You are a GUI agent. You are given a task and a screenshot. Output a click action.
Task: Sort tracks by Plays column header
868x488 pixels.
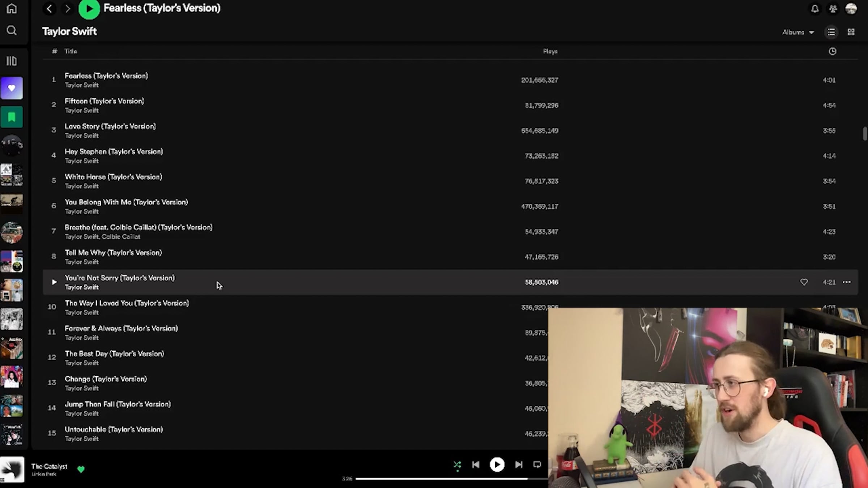550,51
